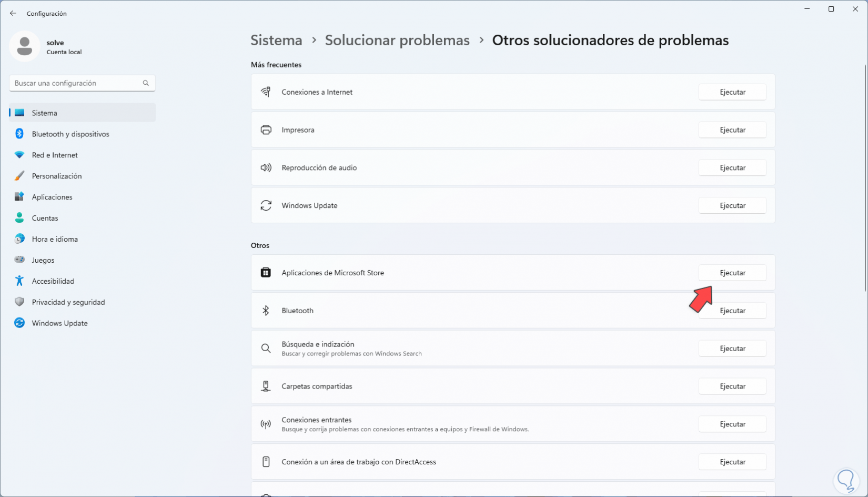Click the Privacidad y seguridad shield icon
868x497 pixels.
[x=19, y=302]
